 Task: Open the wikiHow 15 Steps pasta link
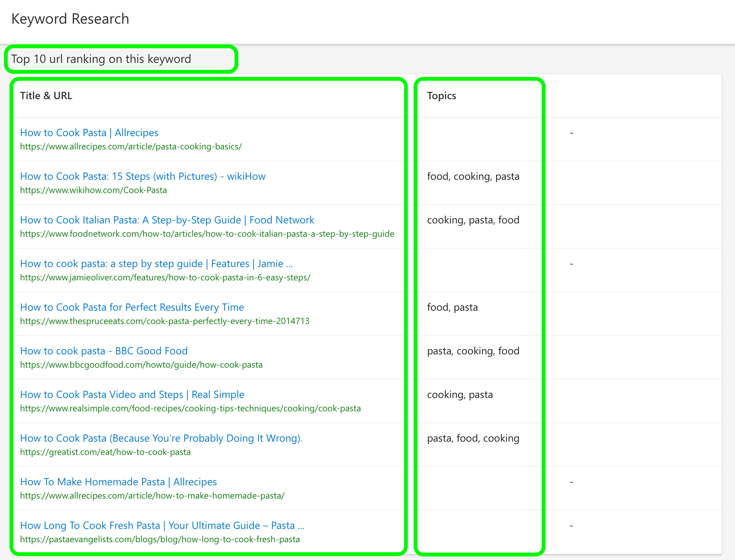143,176
